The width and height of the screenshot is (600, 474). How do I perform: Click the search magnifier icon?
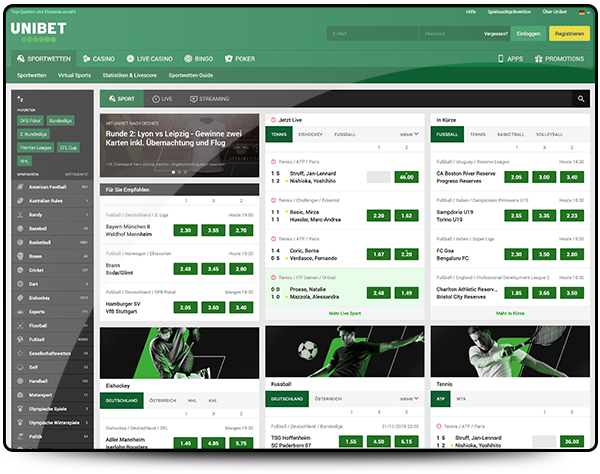[580, 99]
